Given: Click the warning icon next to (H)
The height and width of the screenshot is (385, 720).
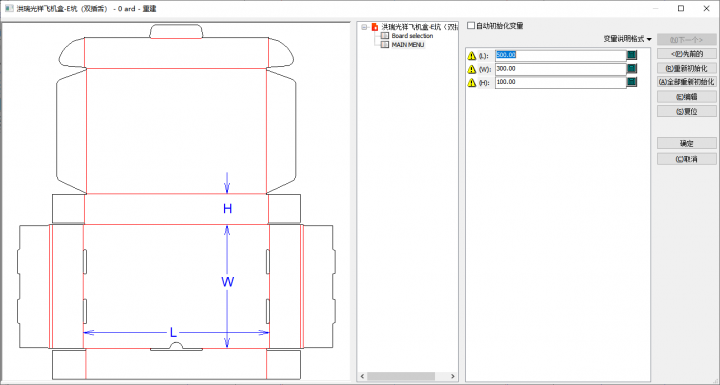Looking at the screenshot, I should coord(472,83).
